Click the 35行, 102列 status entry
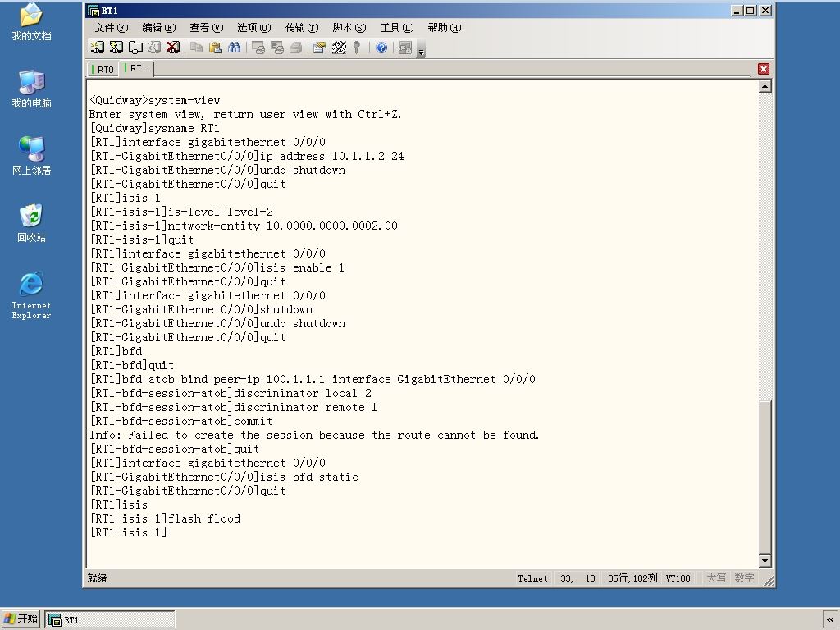This screenshot has width=840, height=630. [632, 578]
